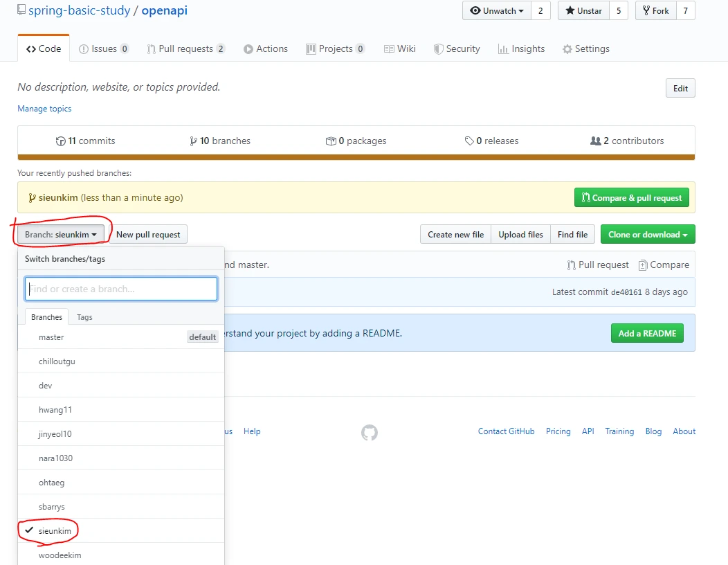Open the Unwatch notifications dropdown
The height and width of the screenshot is (565, 728).
(x=498, y=10)
